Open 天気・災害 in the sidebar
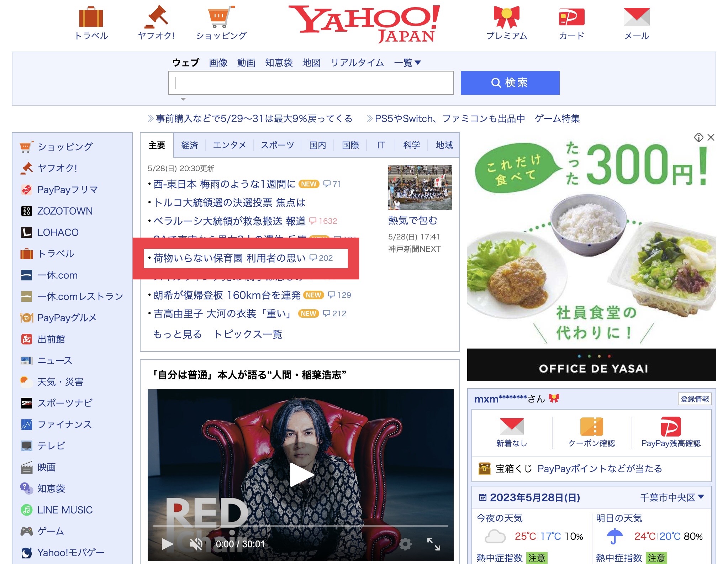This screenshot has width=728, height=564. click(60, 382)
